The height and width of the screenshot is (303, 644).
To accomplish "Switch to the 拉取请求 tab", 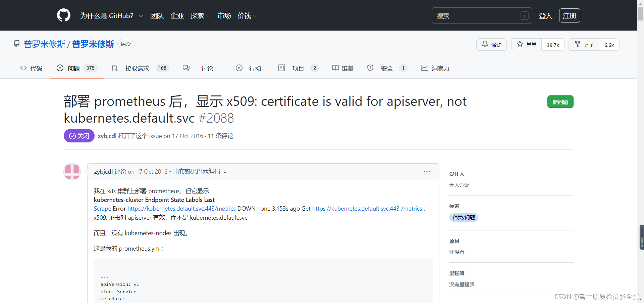I will tap(140, 68).
